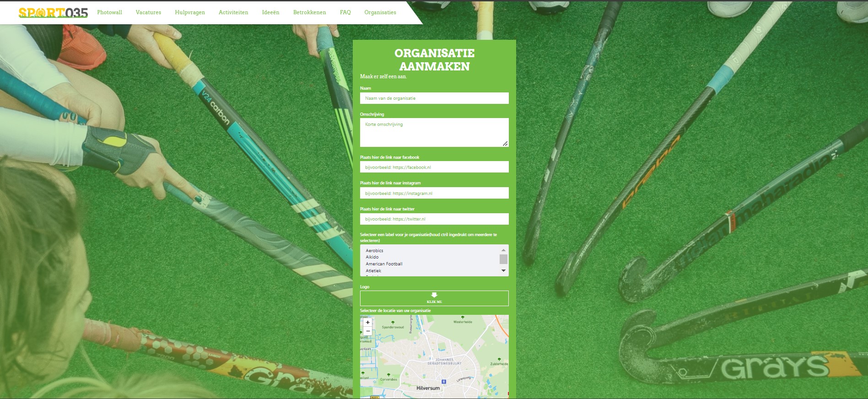Open the Photowall menu item
The width and height of the screenshot is (868, 399).
point(109,12)
